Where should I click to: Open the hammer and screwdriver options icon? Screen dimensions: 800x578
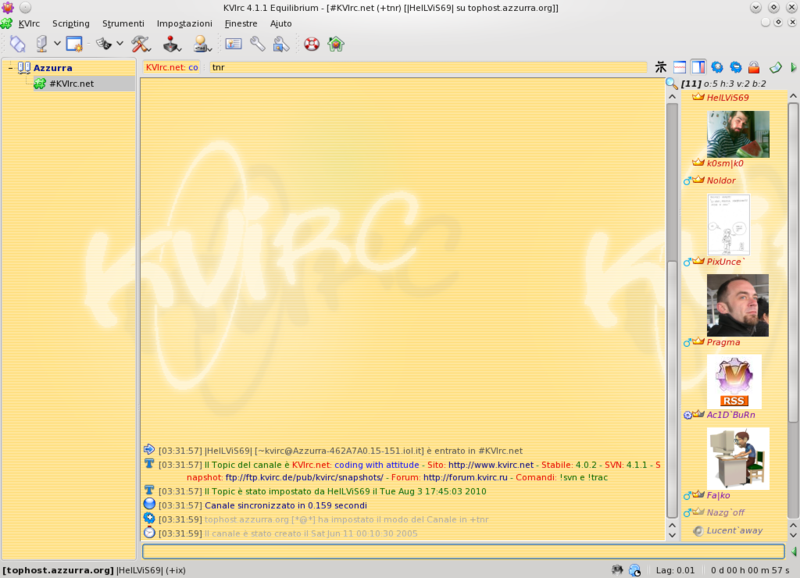(141, 44)
